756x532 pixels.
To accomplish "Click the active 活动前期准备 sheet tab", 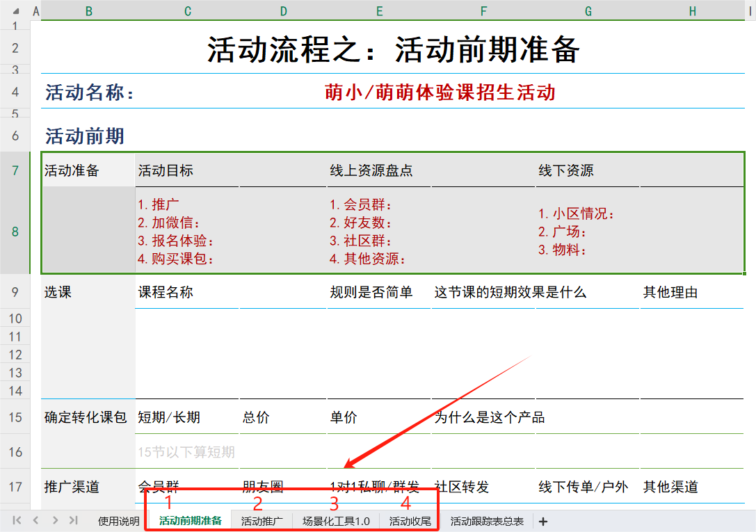I will pos(190,521).
